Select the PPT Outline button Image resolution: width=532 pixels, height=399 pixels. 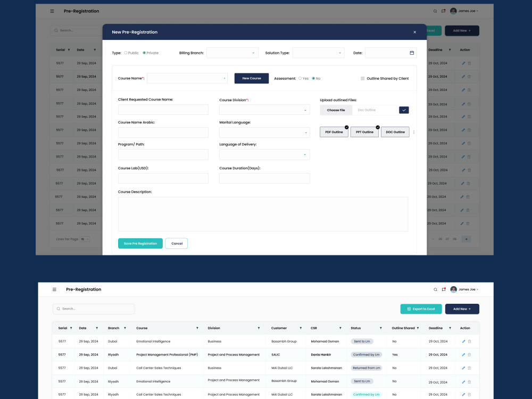coord(364,132)
